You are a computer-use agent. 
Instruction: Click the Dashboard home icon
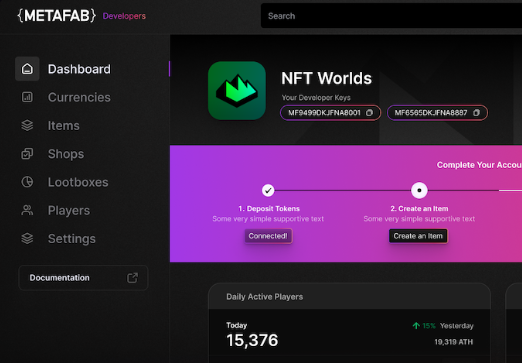[27, 69]
